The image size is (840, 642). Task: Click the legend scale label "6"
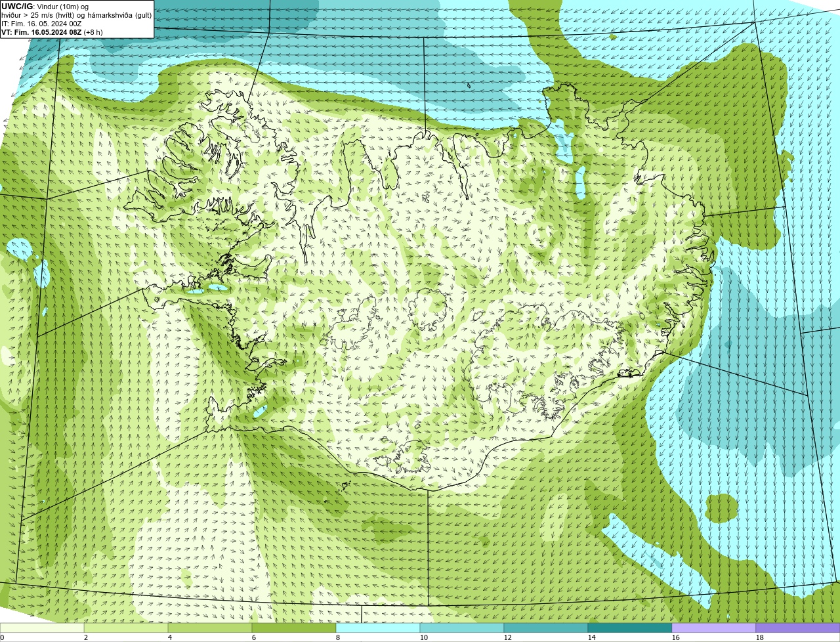[x=254, y=637]
